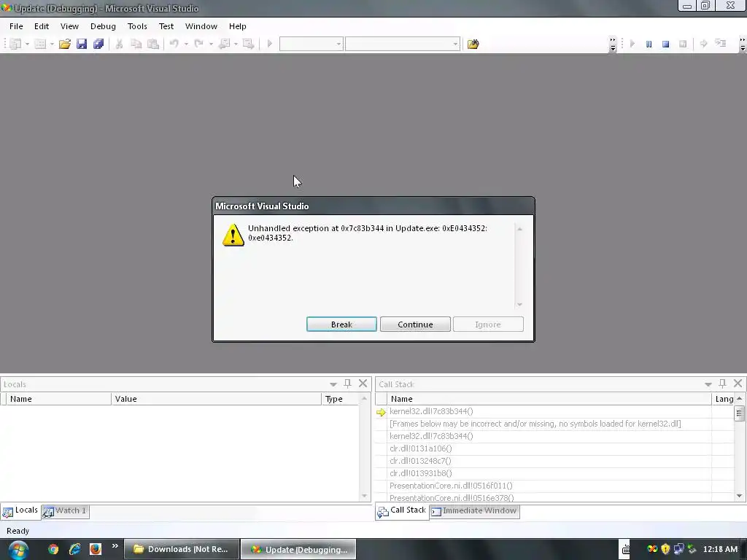
Task: Click the Navigate Backward toolbar icon
Action: pos(224,44)
